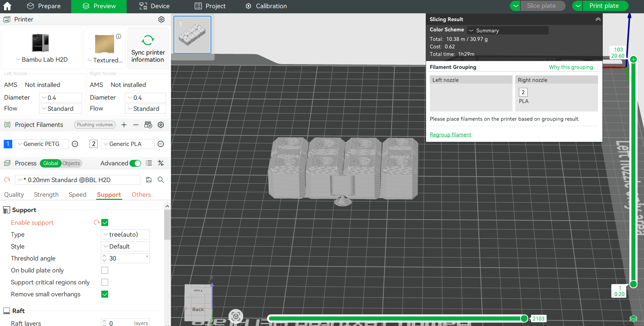This screenshot has height=326, width=644.
Task: Open support Type dropdown
Action: [x=125, y=235]
